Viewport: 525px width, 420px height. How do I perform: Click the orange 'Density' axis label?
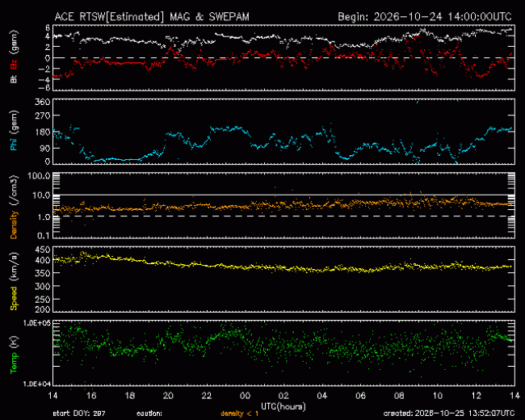(14, 225)
